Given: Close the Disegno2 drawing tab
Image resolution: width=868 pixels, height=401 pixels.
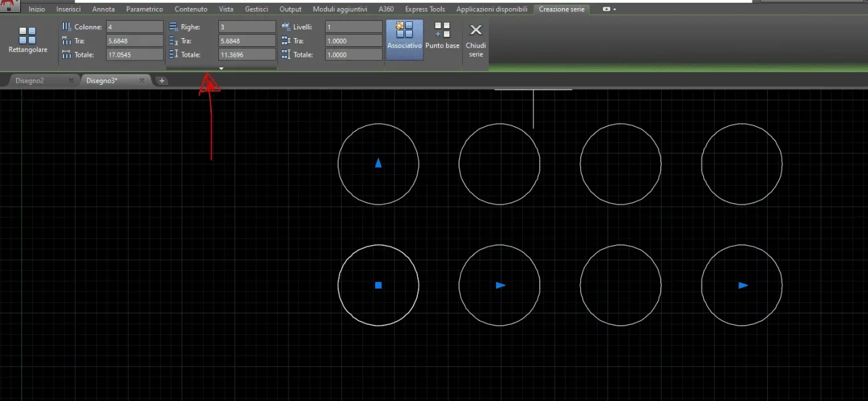Looking at the screenshot, I should point(71,80).
